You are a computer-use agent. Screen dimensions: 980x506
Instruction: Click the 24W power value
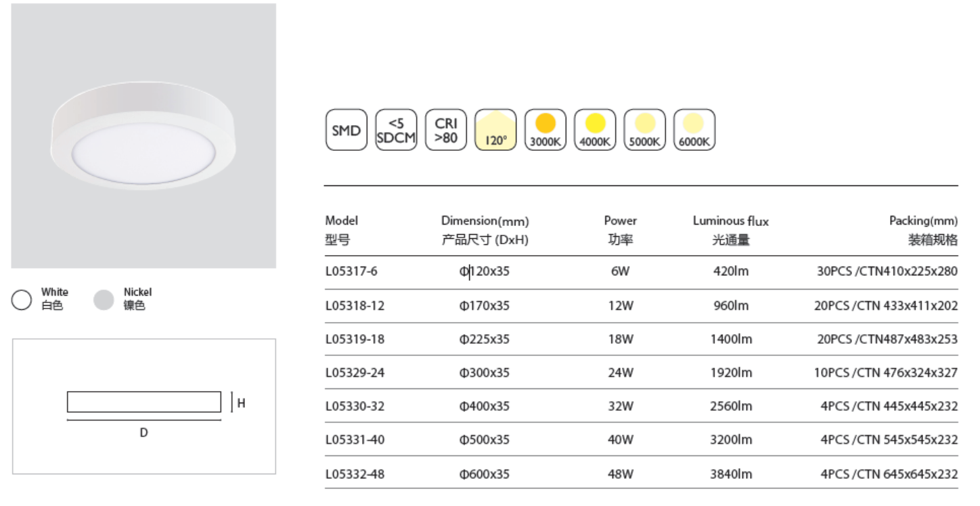click(621, 373)
